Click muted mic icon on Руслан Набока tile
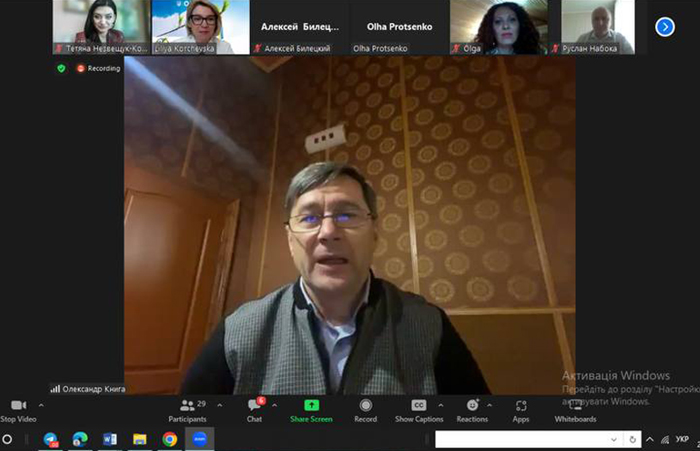The width and height of the screenshot is (700, 451). pos(555,48)
